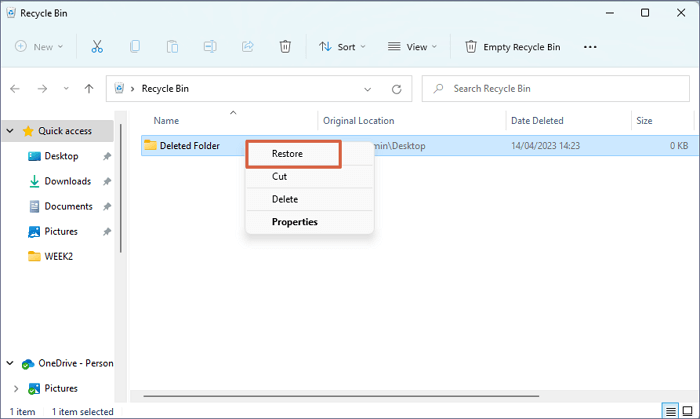700x419 pixels.
Task: Click the Rename icon in toolbar
Action: pyautogui.click(x=210, y=47)
